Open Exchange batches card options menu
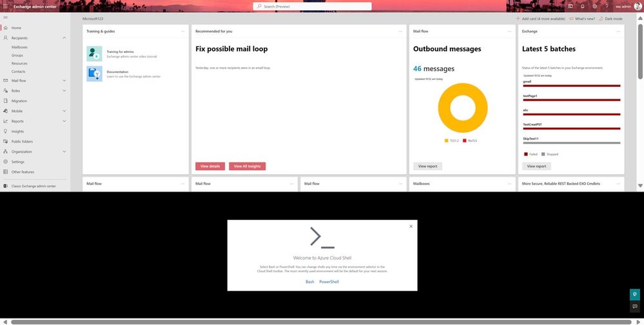 [x=618, y=31]
